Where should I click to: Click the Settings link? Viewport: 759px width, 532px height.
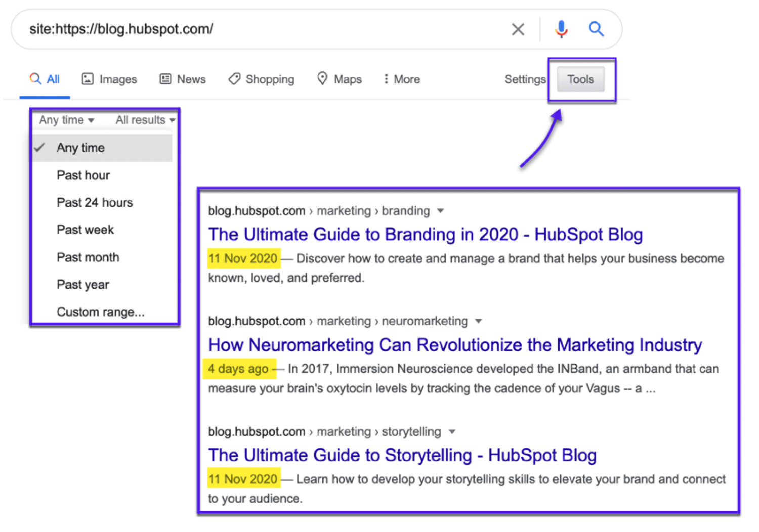pyautogui.click(x=525, y=79)
